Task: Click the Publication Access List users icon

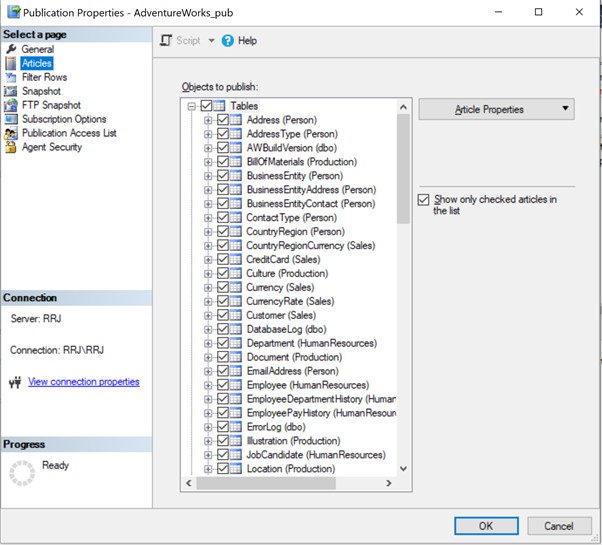Action: [x=11, y=133]
